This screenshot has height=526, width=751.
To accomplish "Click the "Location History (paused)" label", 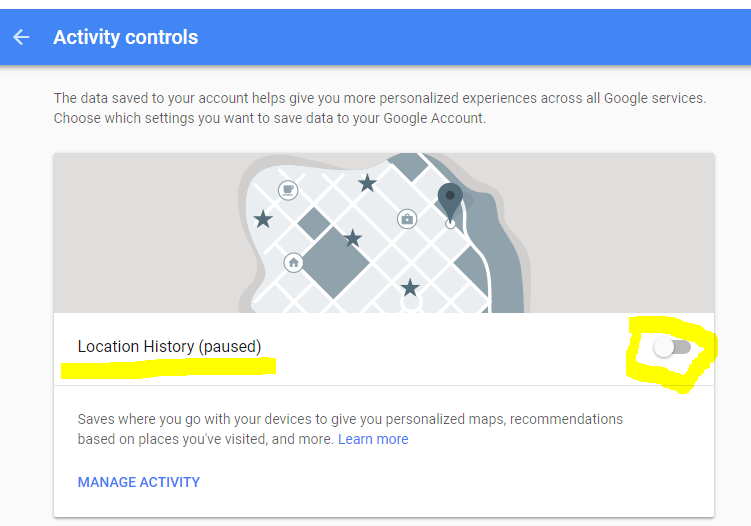I will coord(169,347).
